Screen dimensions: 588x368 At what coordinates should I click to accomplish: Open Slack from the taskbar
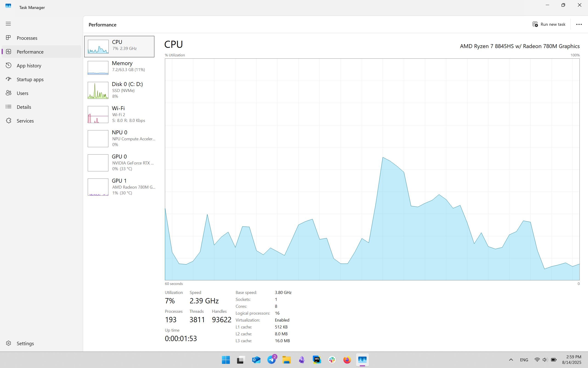(x=332, y=360)
